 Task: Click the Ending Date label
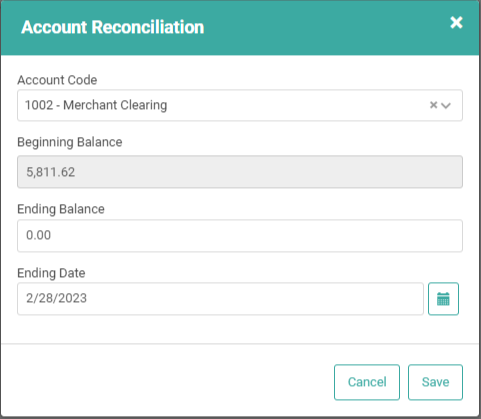pyautogui.click(x=51, y=273)
